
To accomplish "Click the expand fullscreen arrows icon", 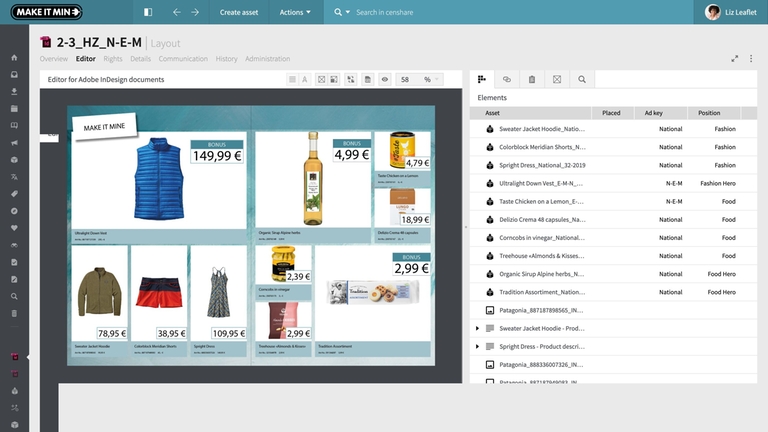I will (735, 59).
